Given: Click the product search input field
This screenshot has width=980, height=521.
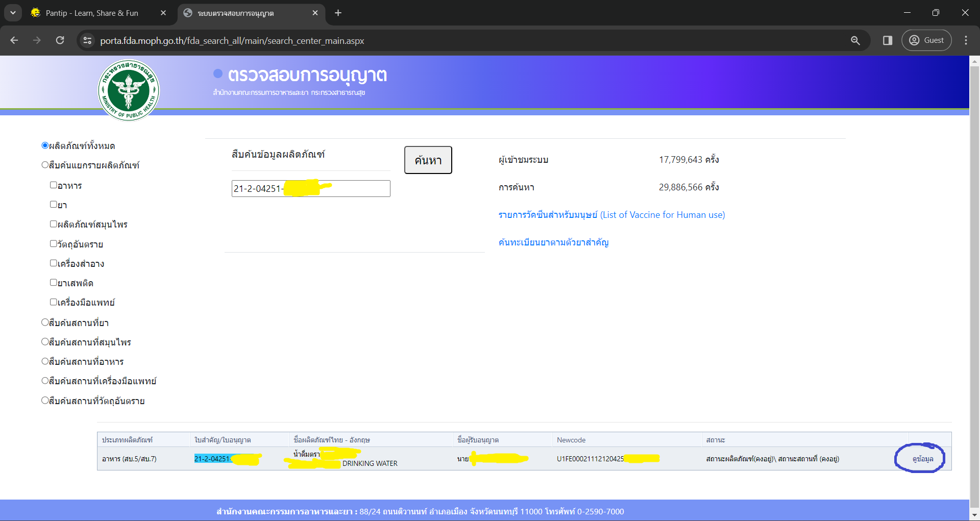Looking at the screenshot, I should pyautogui.click(x=311, y=188).
